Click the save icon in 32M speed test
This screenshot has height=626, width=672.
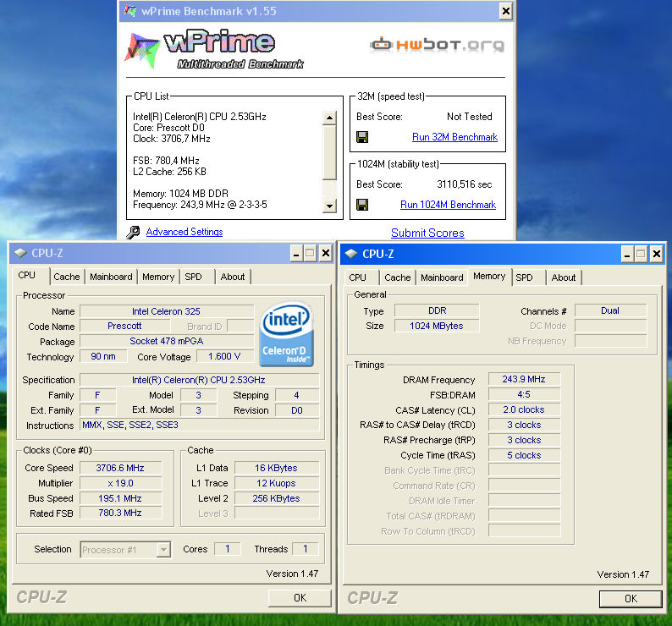tap(362, 137)
